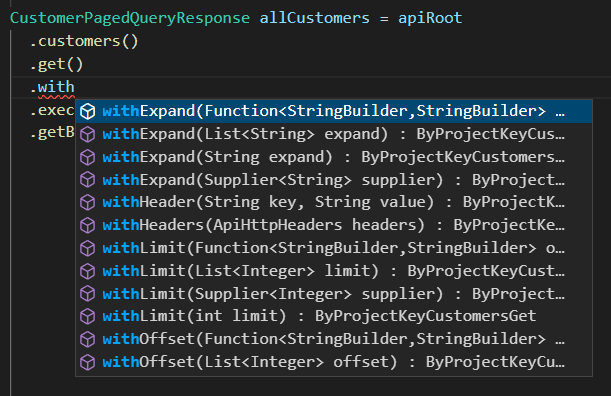Screen dimensions: 611x396
Task: Pick withLimit(List<Integer> limit) suggestion
Action: 334,271
